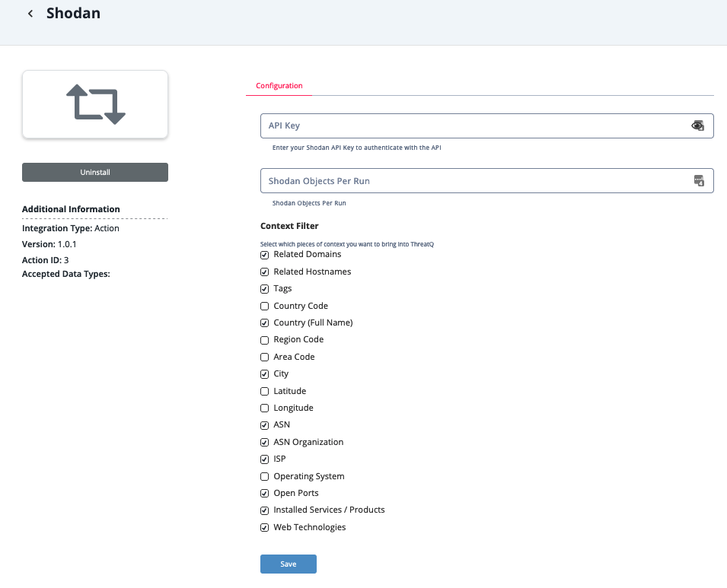The image size is (727, 588).
Task: Click the Action ID: 3 text
Action: 46,260
